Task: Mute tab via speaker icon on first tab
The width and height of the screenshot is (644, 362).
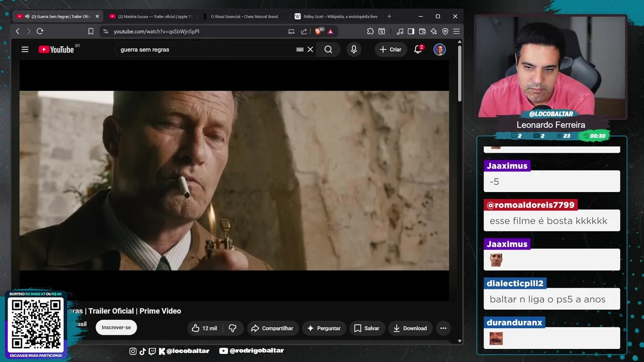Action: tap(26, 16)
